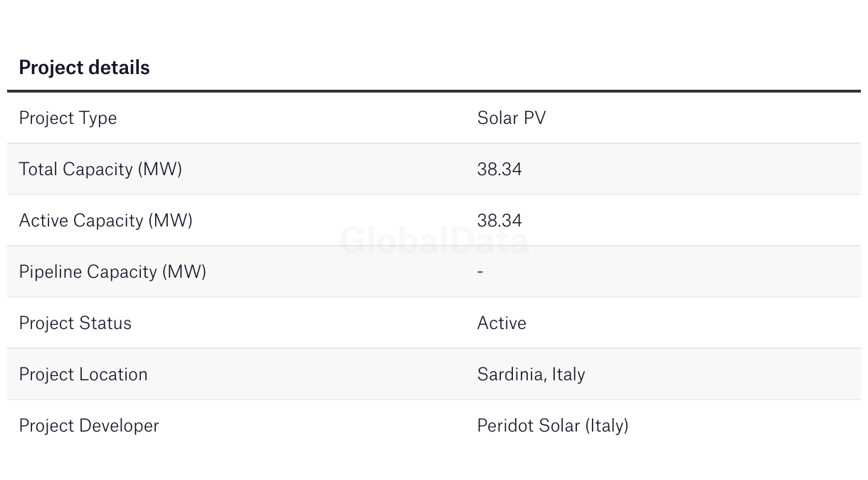The width and height of the screenshot is (868, 480).
Task: Click the Total Capacity value 38.34
Action: tap(499, 169)
